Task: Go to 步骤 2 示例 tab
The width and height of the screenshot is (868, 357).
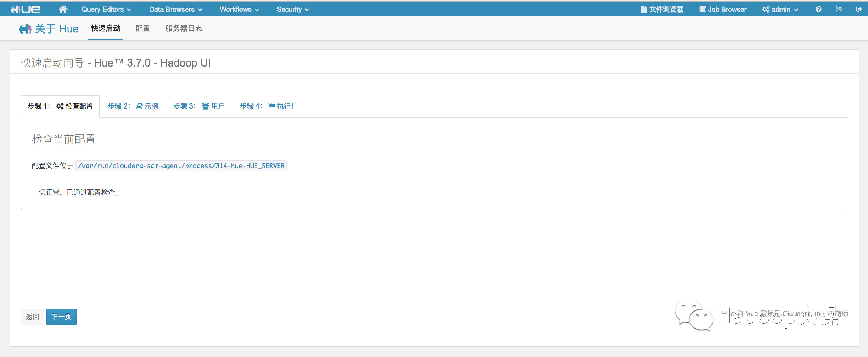Action: point(133,106)
